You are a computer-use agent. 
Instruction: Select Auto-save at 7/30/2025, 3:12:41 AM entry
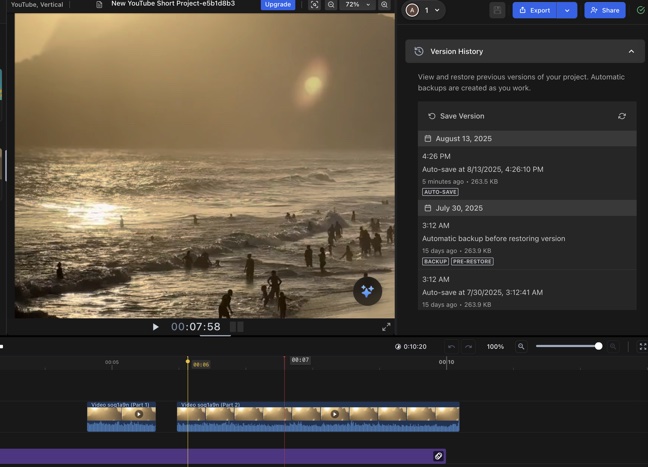(x=527, y=290)
